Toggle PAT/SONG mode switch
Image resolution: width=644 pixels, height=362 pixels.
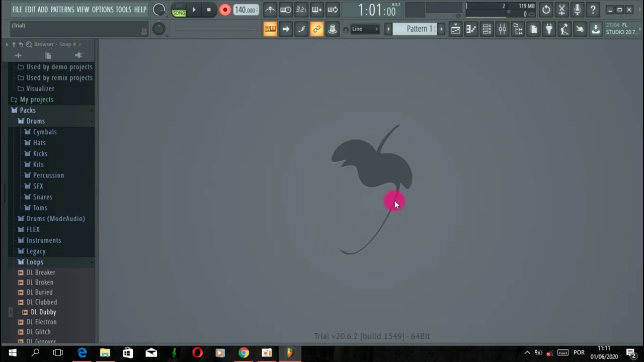pyautogui.click(x=179, y=10)
